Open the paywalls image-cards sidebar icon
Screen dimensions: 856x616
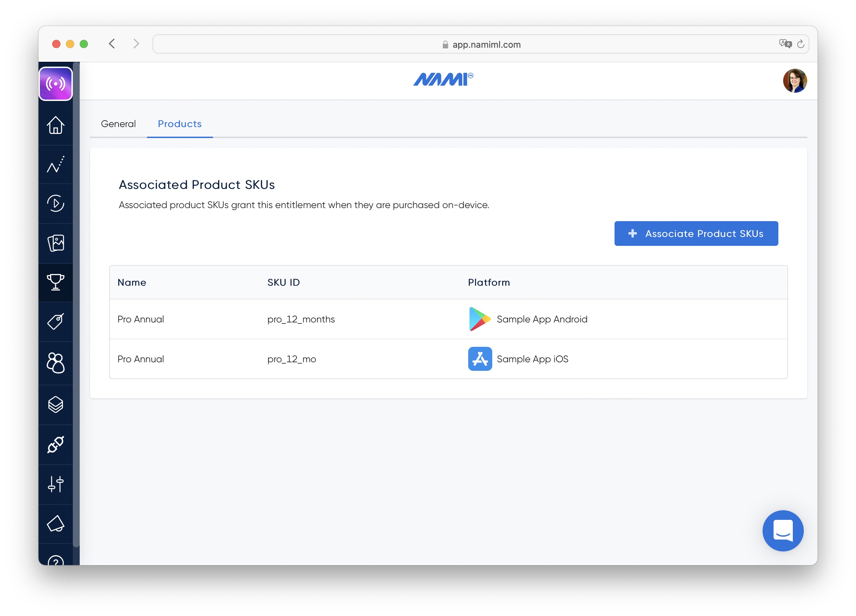[56, 243]
